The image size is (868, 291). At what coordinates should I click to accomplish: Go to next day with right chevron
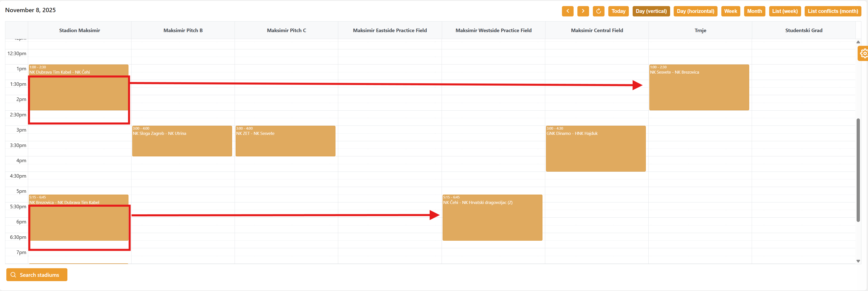(583, 11)
